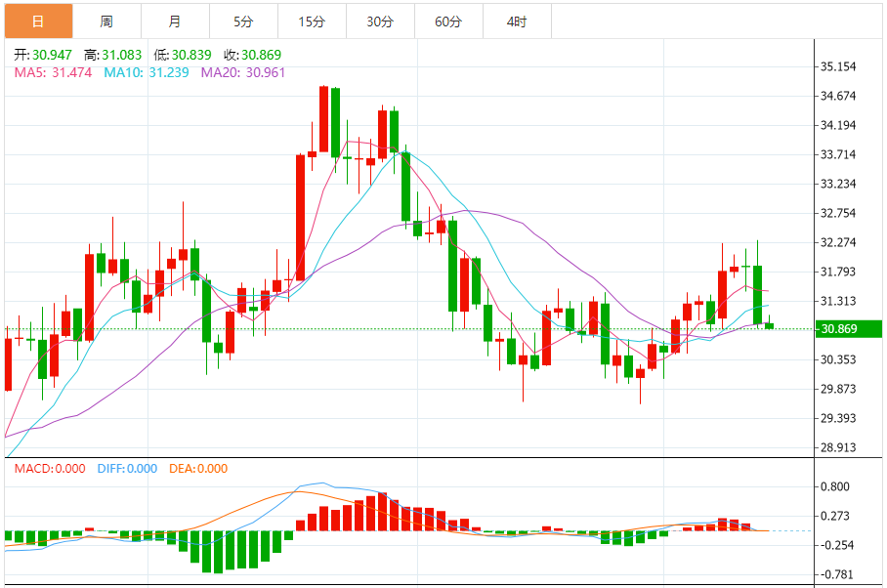
Task: Click the 34.194 price axis label
Action: (x=838, y=126)
